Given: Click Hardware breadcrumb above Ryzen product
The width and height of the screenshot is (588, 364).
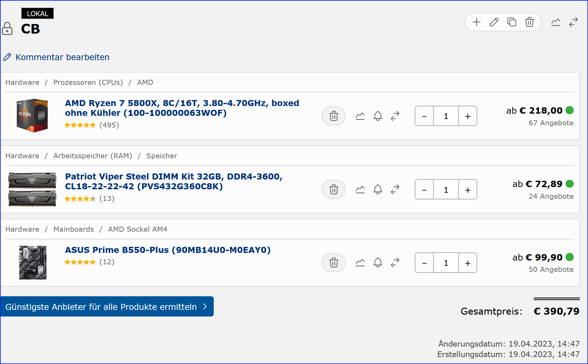Looking at the screenshot, I should (22, 82).
